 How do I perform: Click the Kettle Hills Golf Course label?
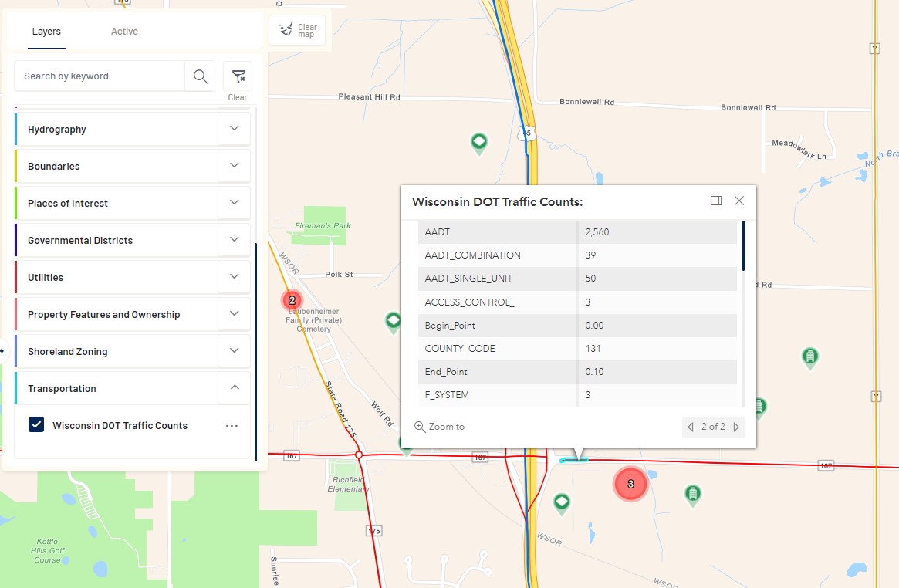click(x=48, y=551)
